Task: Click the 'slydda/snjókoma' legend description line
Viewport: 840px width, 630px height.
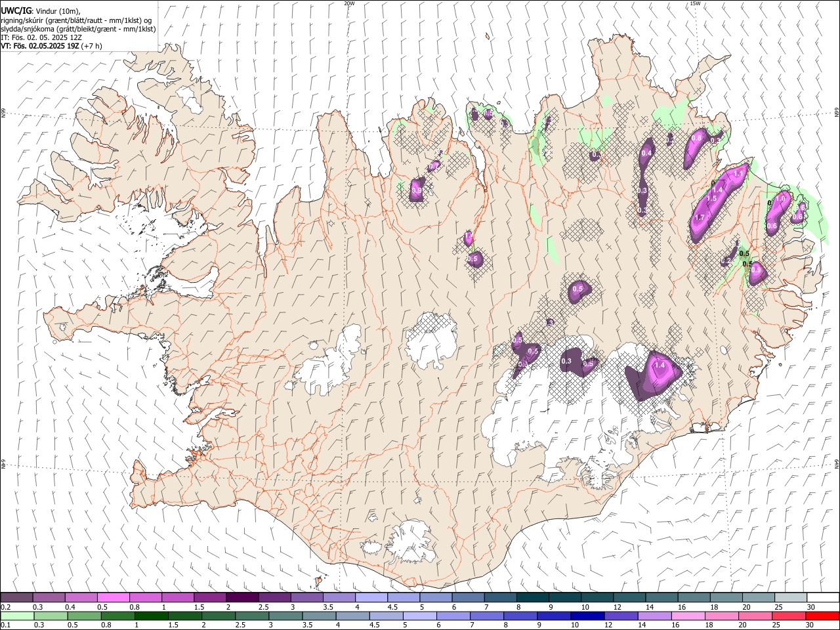Action: 78,29
